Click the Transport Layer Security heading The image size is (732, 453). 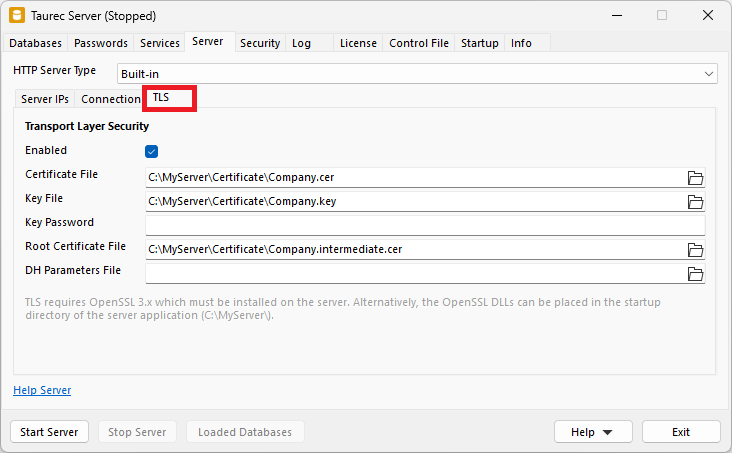tap(87, 126)
